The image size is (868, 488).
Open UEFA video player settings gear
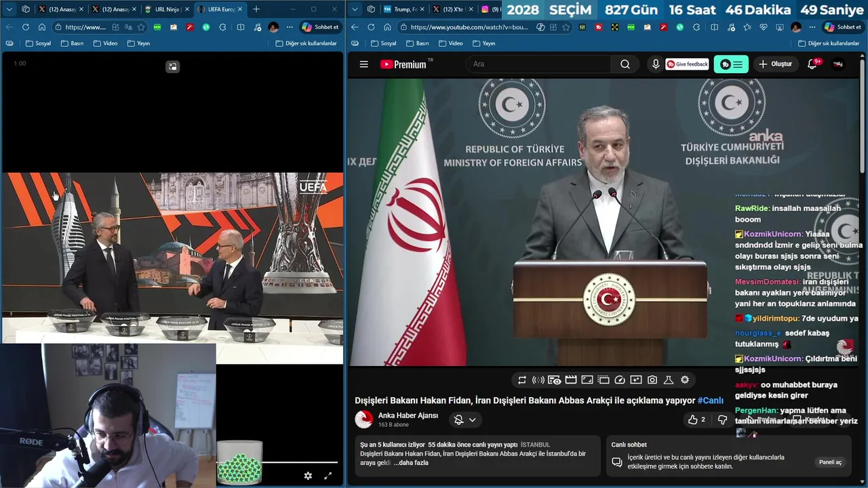coord(308,476)
